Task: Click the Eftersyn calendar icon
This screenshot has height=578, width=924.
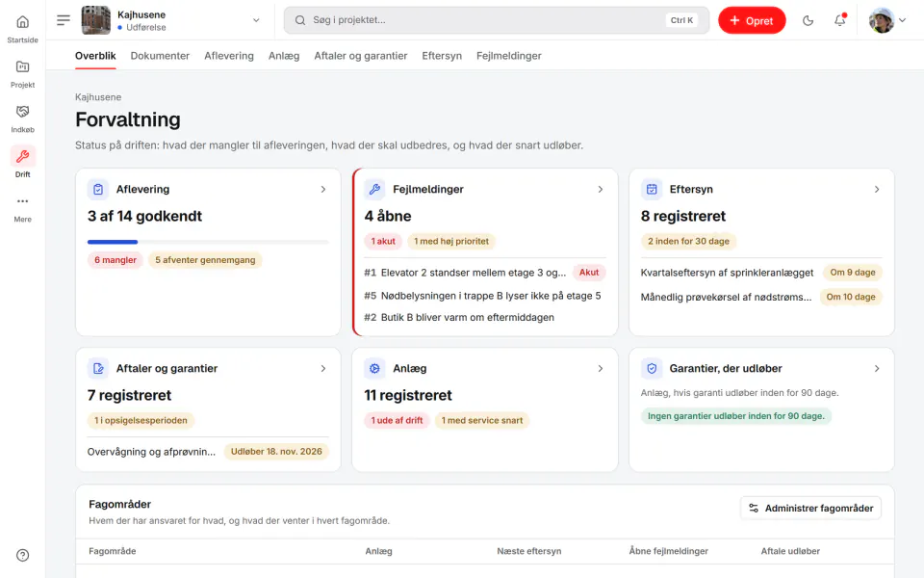Action: point(652,190)
